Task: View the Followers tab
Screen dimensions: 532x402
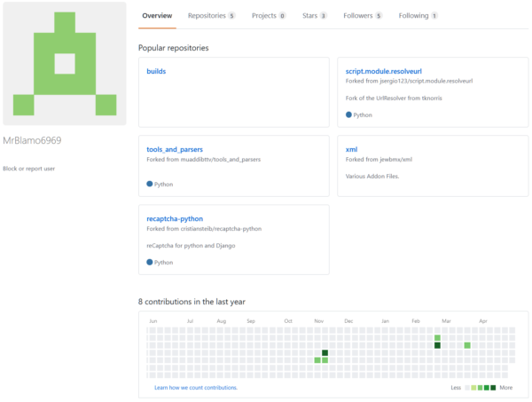Action: (x=363, y=16)
